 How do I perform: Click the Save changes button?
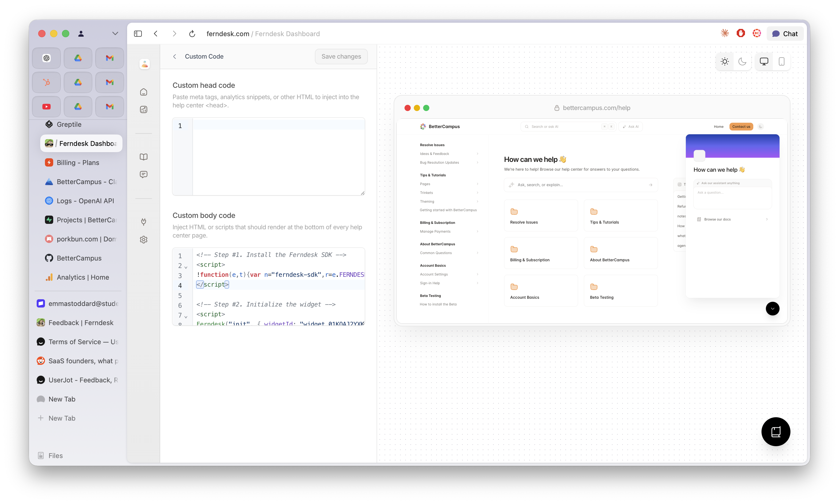341,56
